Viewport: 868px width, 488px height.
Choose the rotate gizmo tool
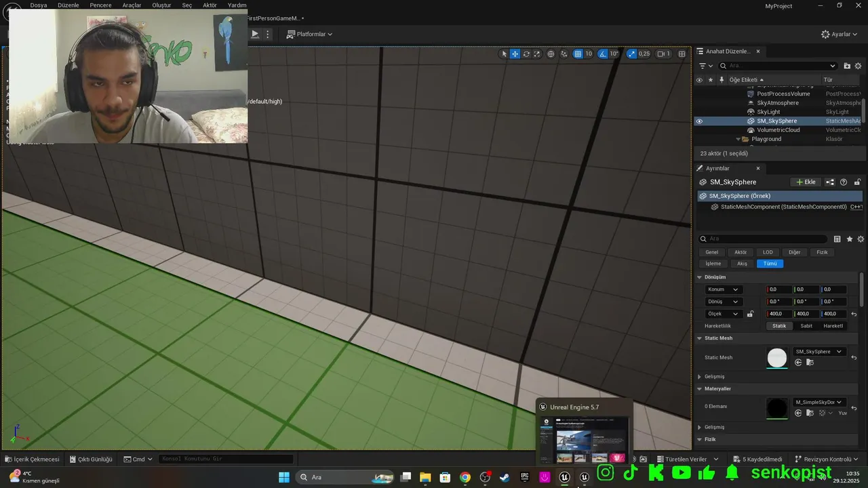point(526,54)
